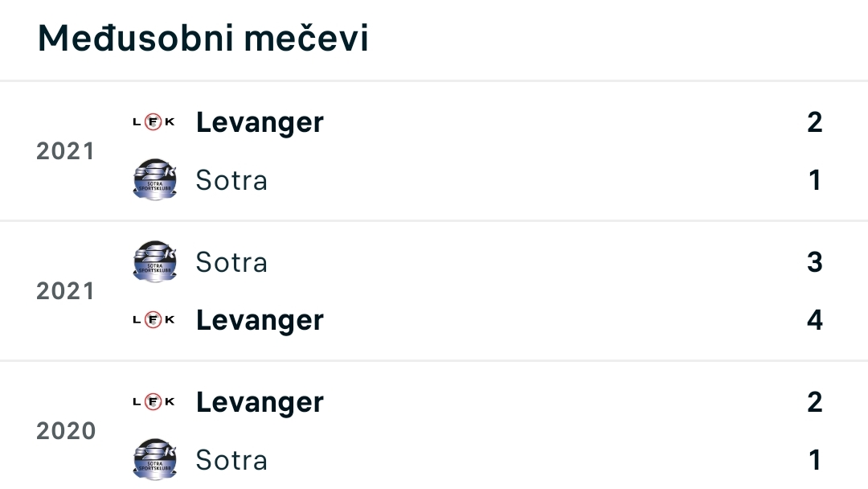
Task: Select Levanger's score 4 in second match
Action: tap(815, 320)
